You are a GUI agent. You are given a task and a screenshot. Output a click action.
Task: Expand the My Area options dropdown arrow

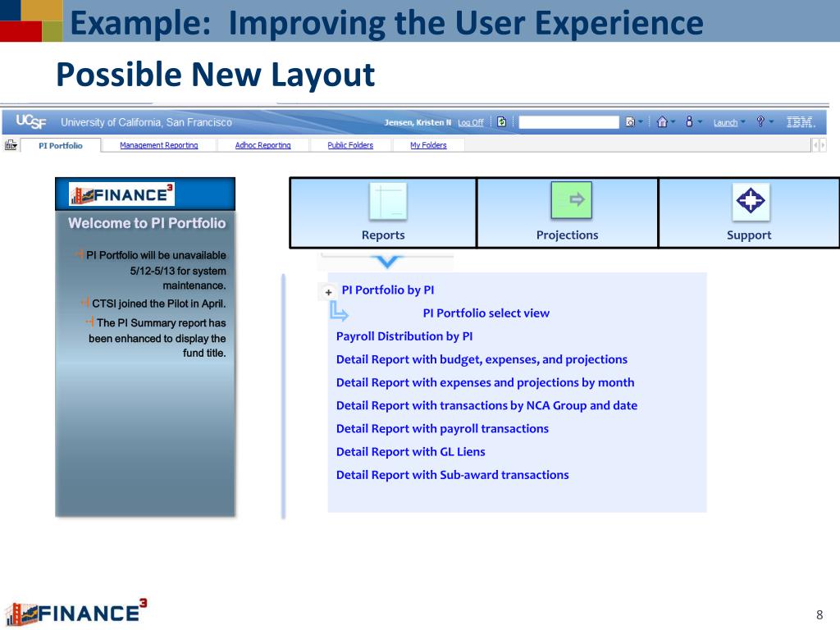pyautogui.click(x=700, y=121)
